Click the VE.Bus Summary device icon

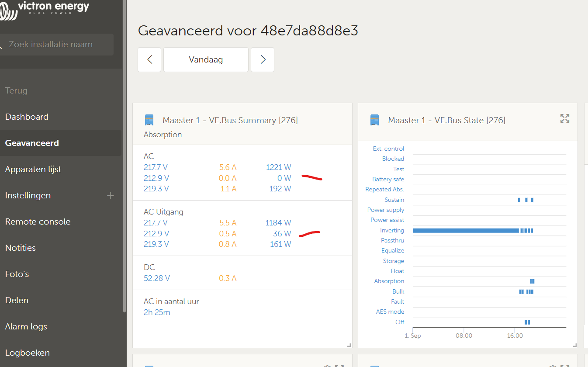tap(149, 120)
